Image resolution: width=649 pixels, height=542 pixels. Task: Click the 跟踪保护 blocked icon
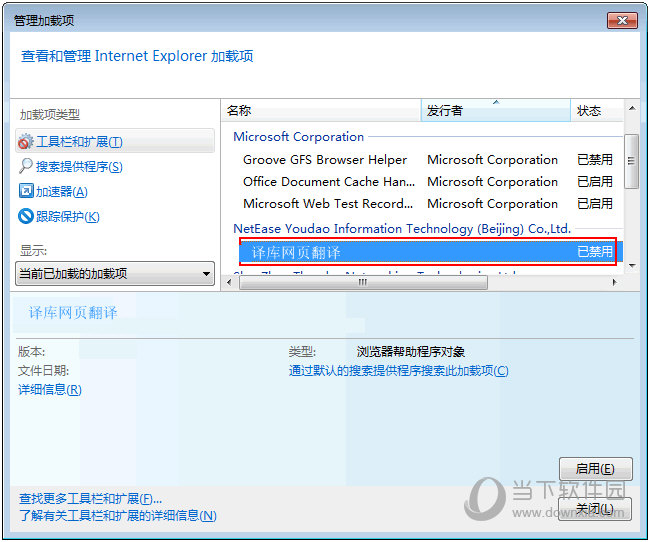click(26, 216)
